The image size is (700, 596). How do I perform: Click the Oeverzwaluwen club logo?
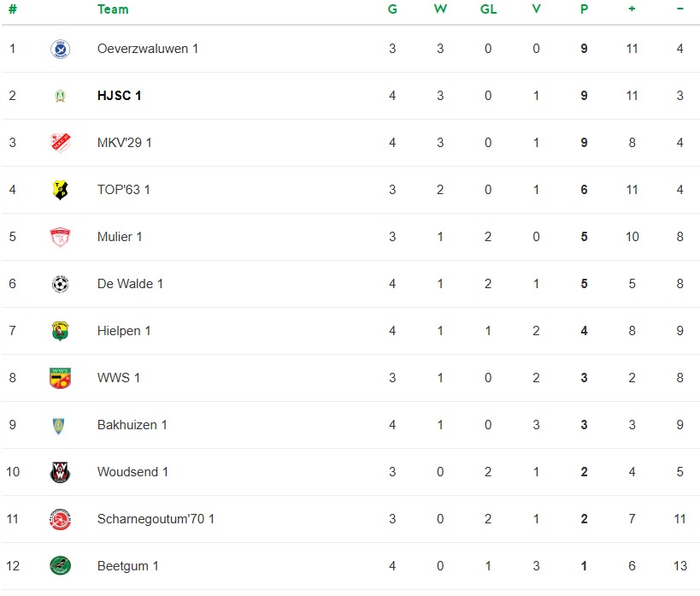(60, 49)
